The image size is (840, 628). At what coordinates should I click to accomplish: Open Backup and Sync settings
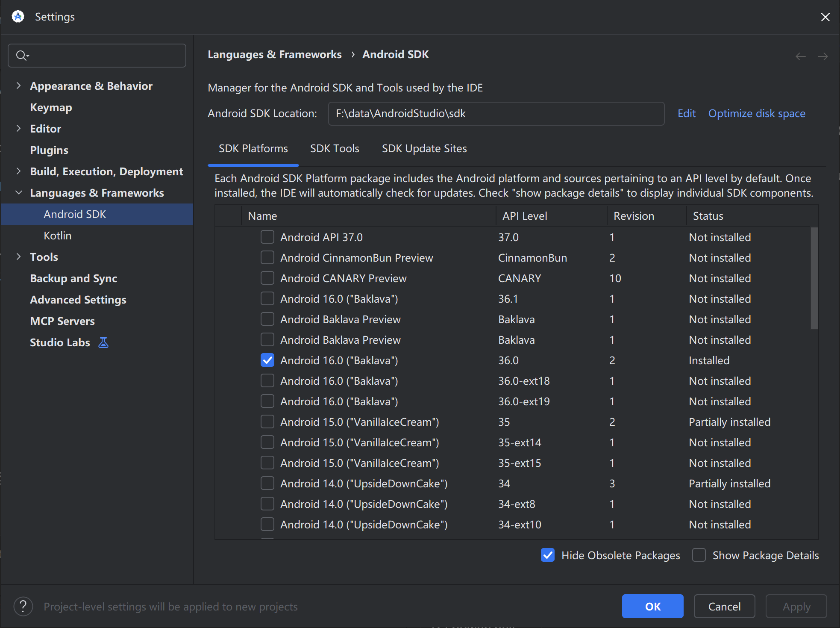(x=73, y=278)
